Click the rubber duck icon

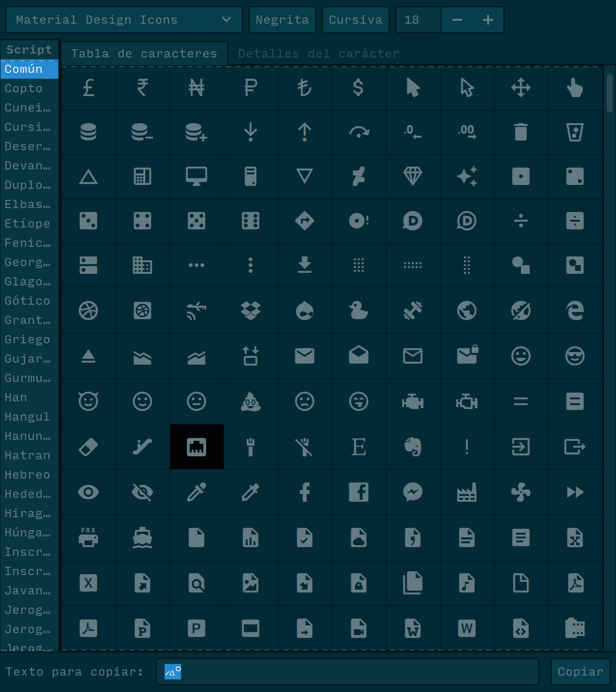tap(359, 311)
